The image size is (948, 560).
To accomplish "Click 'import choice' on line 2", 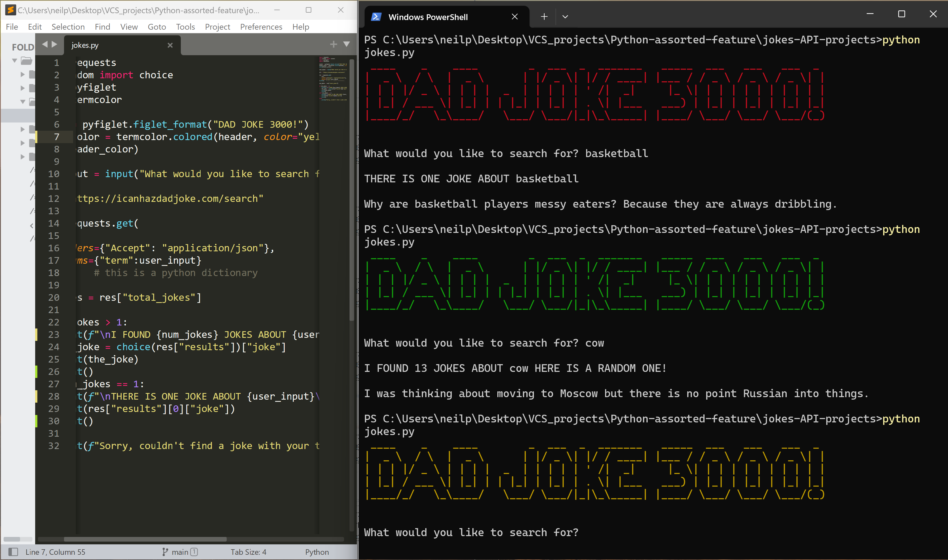I will 136,75.
